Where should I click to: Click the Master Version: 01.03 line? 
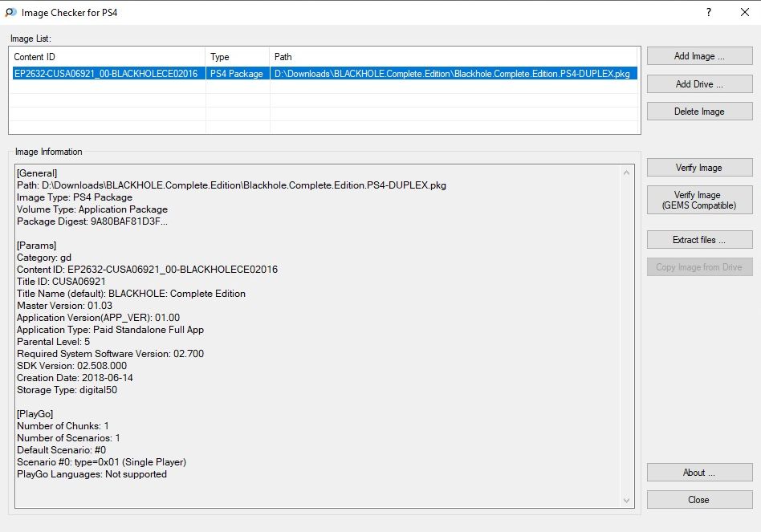coord(64,306)
